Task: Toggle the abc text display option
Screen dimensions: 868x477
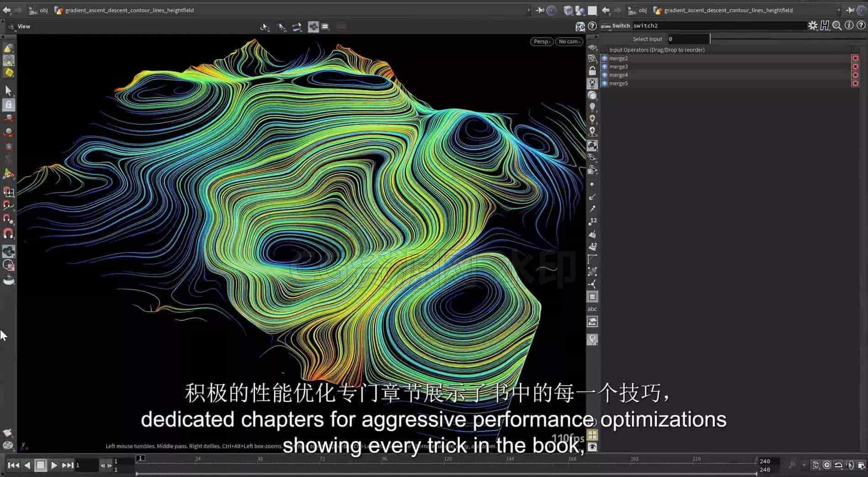Action: pyautogui.click(x=592, y=309)
